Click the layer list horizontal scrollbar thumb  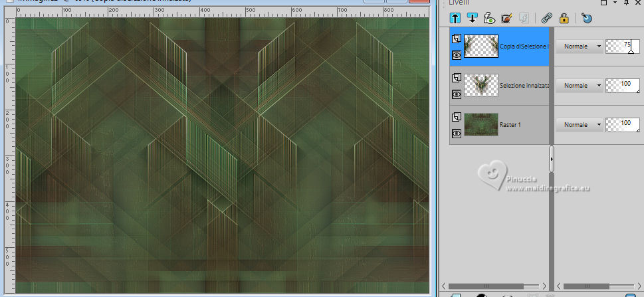click(486, 286)
